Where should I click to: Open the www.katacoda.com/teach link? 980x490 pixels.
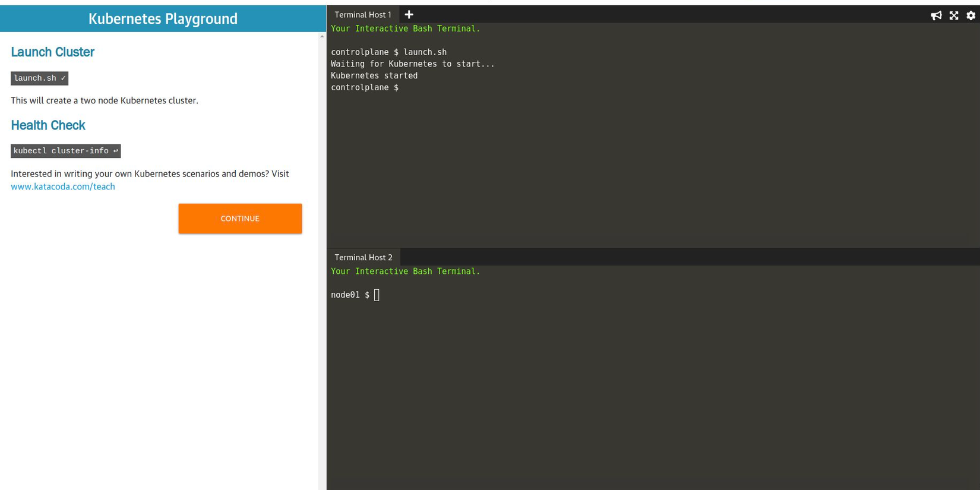(63, 186)
